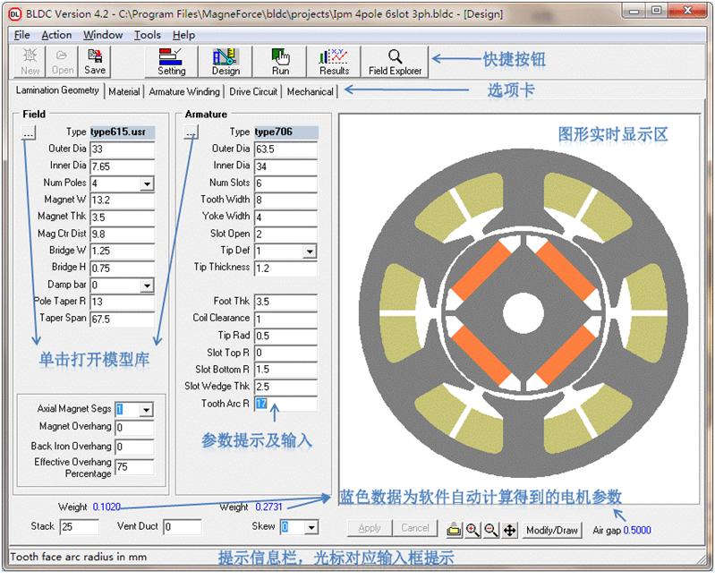Expand the Num Poles dropdown

[147, 183]
